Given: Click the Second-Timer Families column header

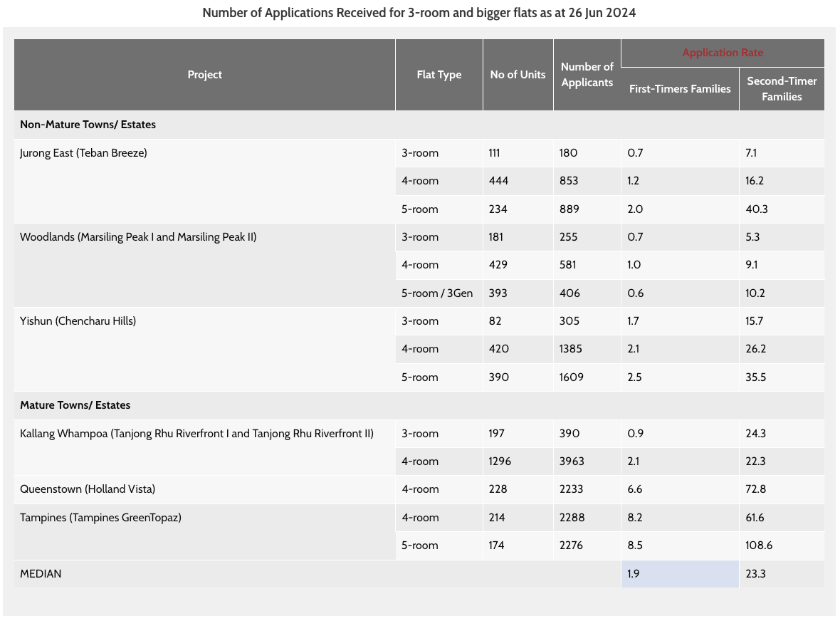Looking at the screenshot, I should pos(782,89).
